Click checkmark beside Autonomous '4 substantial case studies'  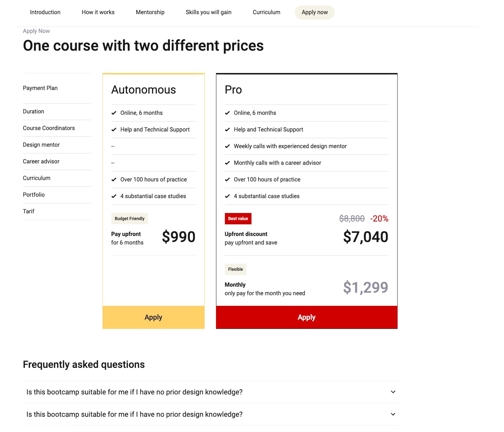114,196
